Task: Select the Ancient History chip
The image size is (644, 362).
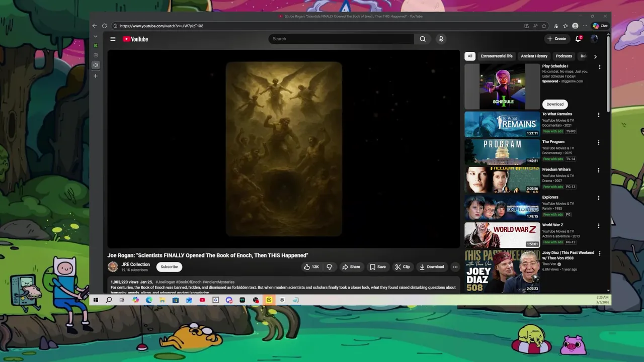Action: [534, 56]
